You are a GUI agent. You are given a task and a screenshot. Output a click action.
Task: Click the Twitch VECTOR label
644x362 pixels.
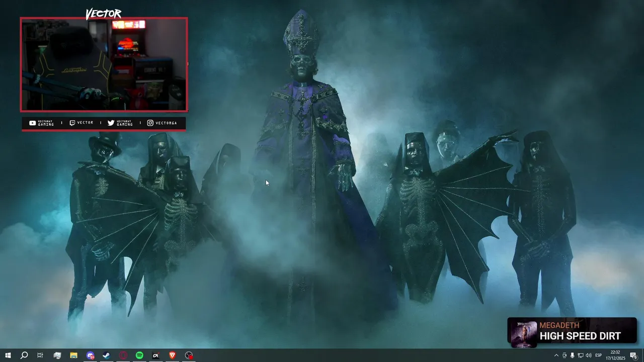click(81, 123)
